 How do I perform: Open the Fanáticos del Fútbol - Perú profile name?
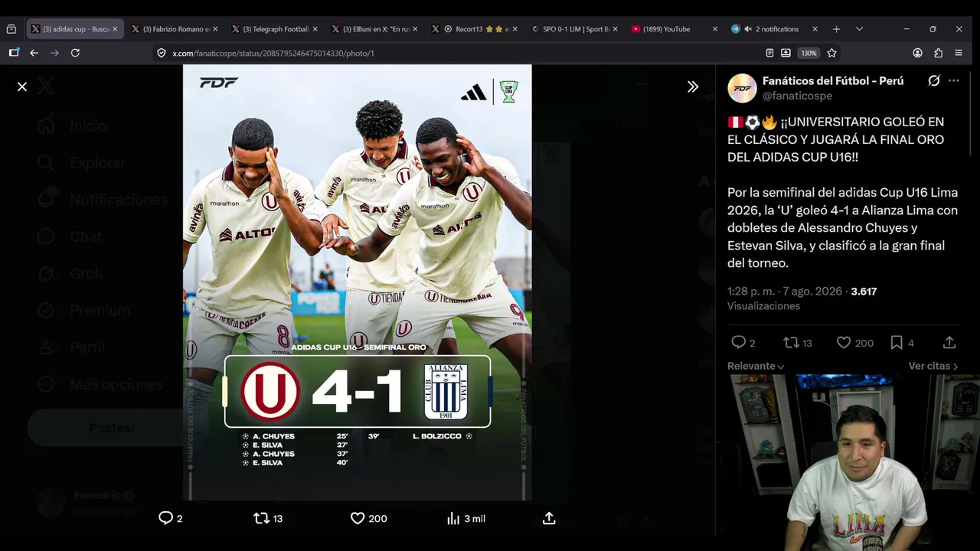coord(833,80)
